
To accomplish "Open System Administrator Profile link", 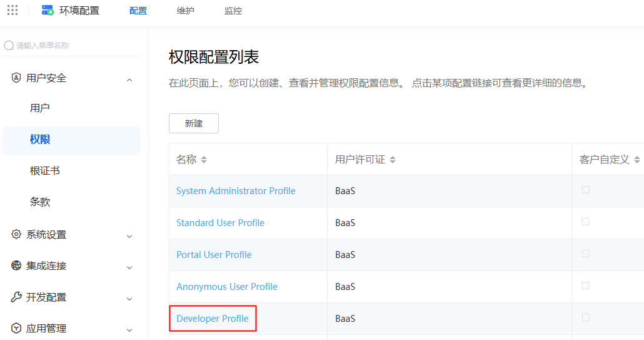I will [x=236, y=191].
